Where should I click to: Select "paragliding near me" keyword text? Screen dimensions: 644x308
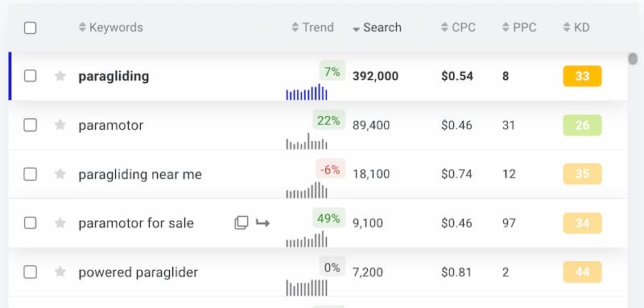click(140, 175)
